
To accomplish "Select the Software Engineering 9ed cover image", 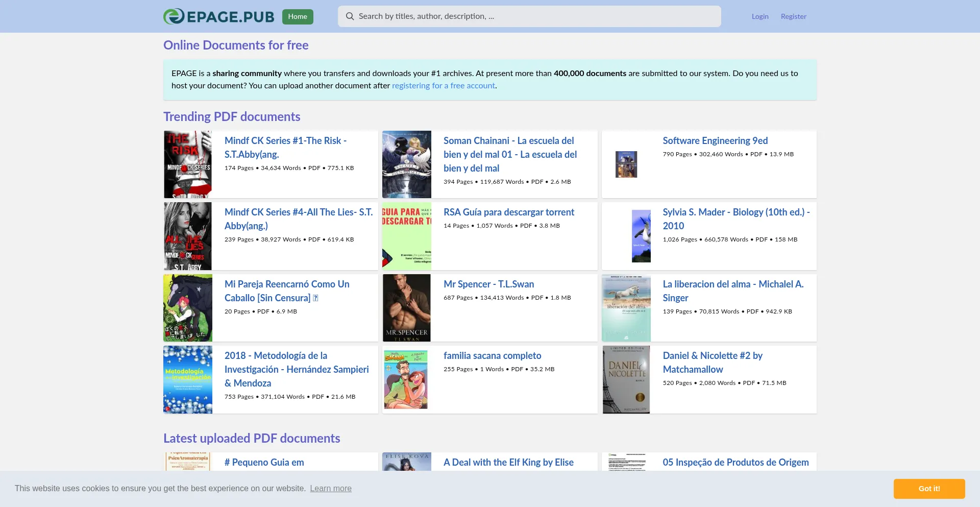I will [626, 164].
